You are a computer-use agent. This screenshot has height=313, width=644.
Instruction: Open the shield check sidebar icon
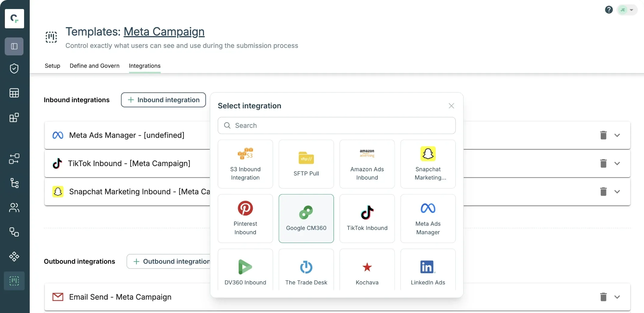14,69
